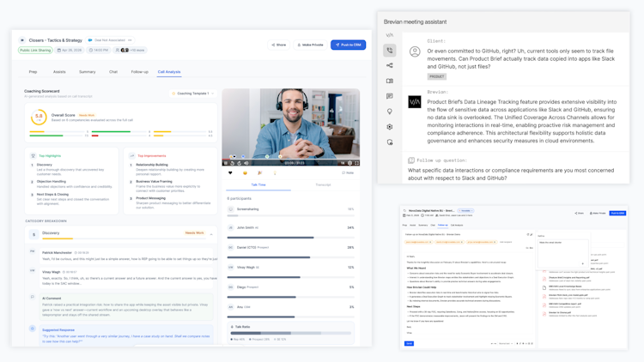Click the 14:00 PM time chip
Viewport: 644px width, 362px height.
99,50
